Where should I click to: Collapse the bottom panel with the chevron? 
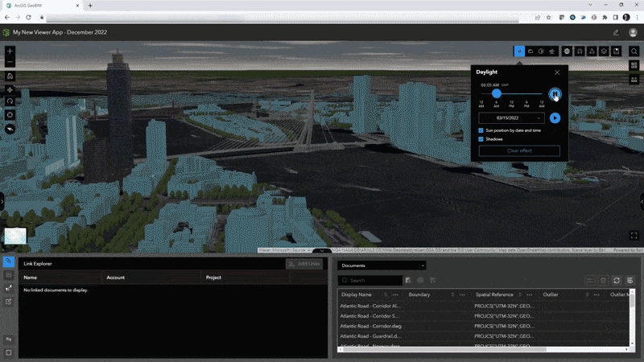[322, 250]
